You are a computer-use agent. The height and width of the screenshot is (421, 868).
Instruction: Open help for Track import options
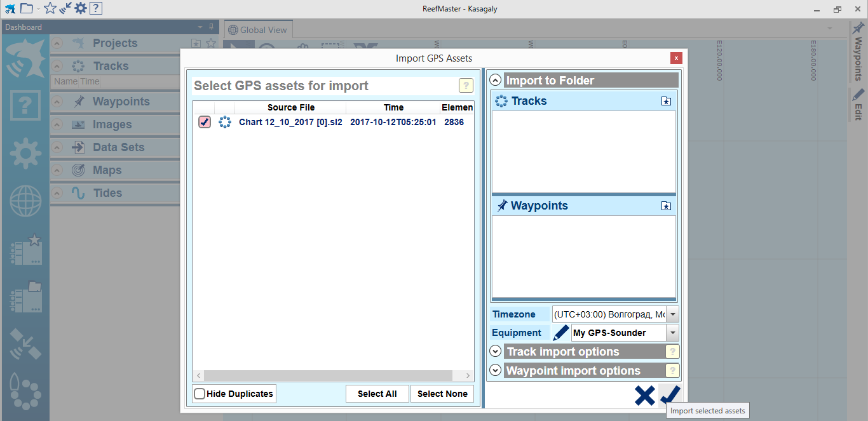[x=672, y=352]
